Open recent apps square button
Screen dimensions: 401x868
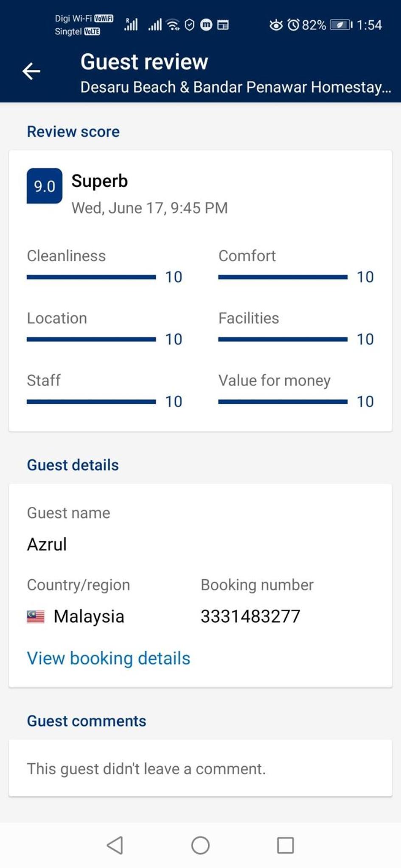pos(285,845)
